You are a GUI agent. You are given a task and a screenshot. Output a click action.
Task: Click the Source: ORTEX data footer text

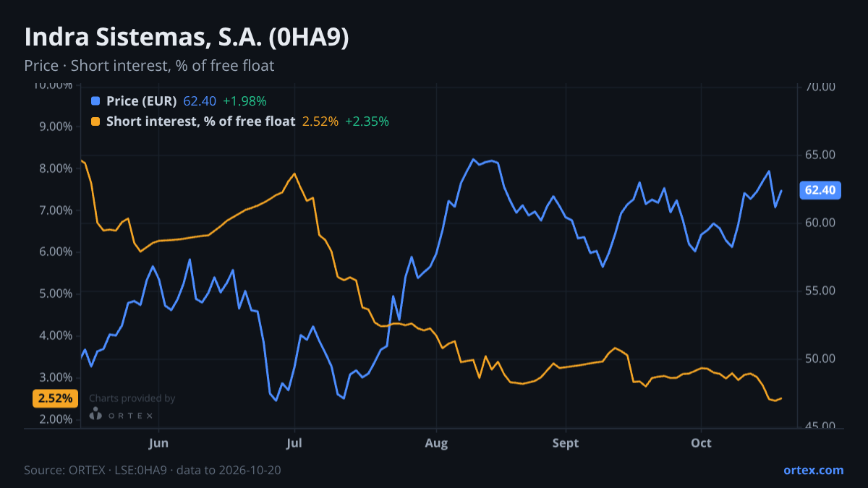(x=153, y=470)
